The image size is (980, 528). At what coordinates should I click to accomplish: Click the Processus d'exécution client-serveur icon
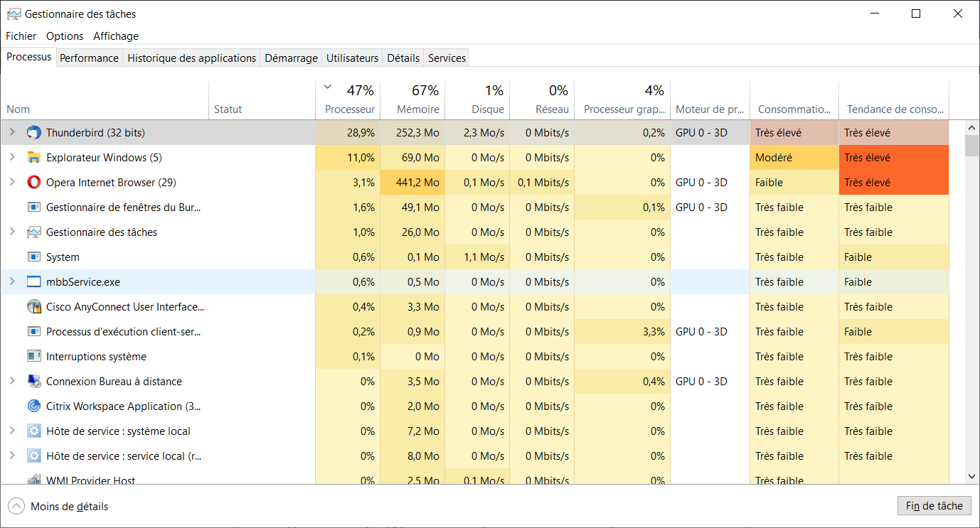click(33, 332)
